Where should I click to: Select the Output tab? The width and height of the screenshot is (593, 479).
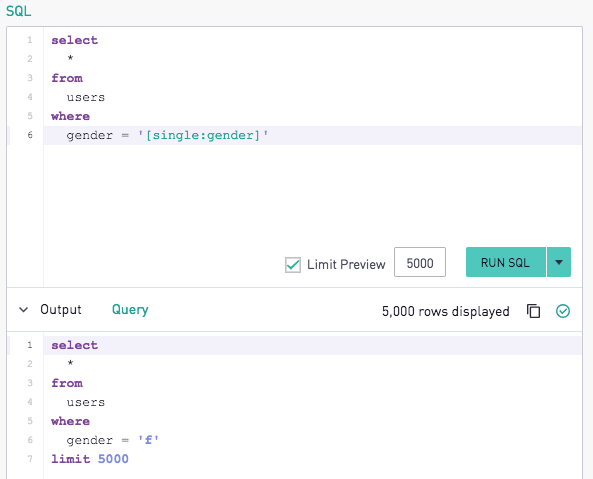pyautogui.click(x=61, y=310)
